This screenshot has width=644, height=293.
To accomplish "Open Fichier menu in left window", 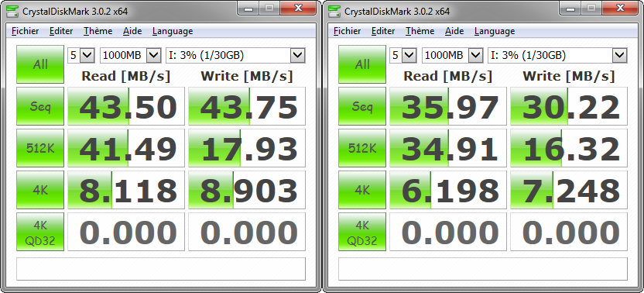I will point(25,31).
